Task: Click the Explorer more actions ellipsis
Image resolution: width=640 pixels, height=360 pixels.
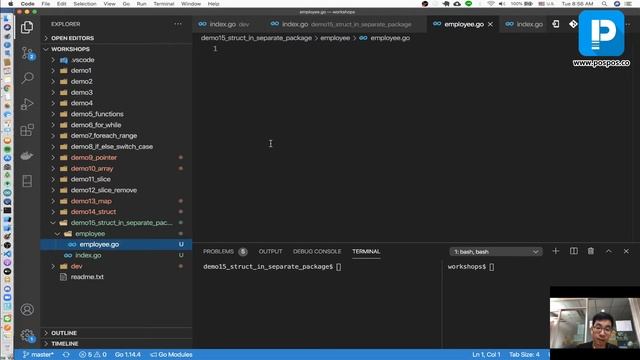Action: tap(178, 24)
